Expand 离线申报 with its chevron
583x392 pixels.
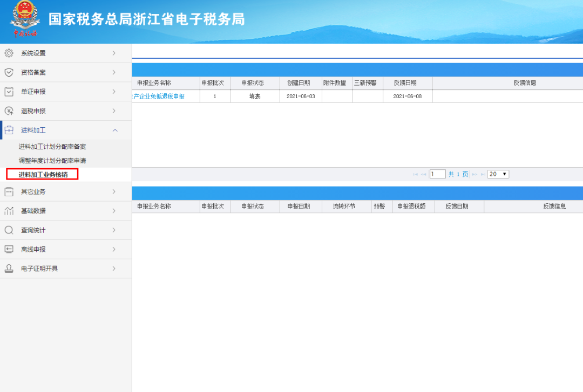114,249
